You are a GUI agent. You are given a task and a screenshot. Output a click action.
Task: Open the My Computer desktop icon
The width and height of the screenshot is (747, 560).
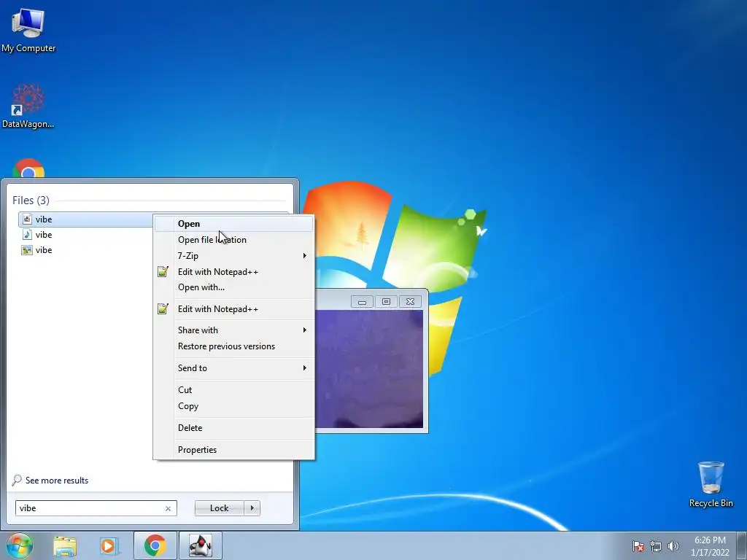point(28,31)
